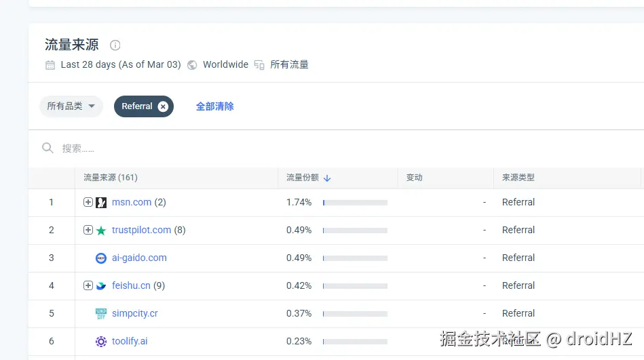The width and height of the screenshot is (644, 360).
Task: Click Referral type in the simpcity.cr row
Action: (518, 313)
